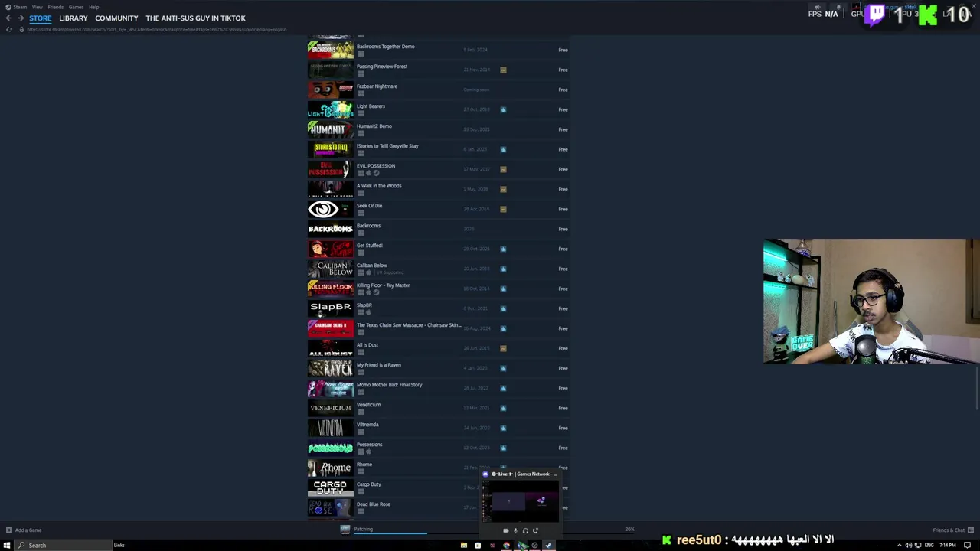
Task: Select Veneficium title text
Action: 368,405
